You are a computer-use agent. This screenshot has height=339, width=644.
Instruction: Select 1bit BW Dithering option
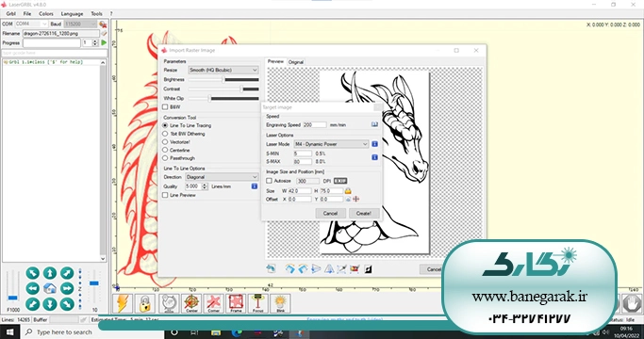[165, 134]
